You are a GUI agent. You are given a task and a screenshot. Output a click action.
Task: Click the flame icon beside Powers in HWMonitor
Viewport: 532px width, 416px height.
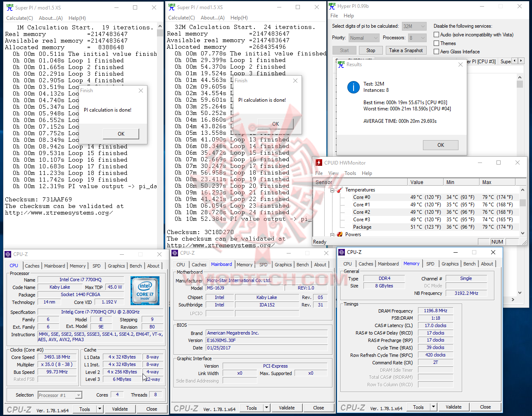340,234
